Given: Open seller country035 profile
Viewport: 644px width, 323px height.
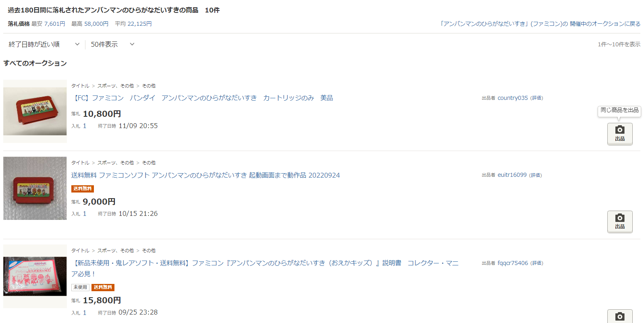Looking at the screenshot, I should tap(513, 98).
